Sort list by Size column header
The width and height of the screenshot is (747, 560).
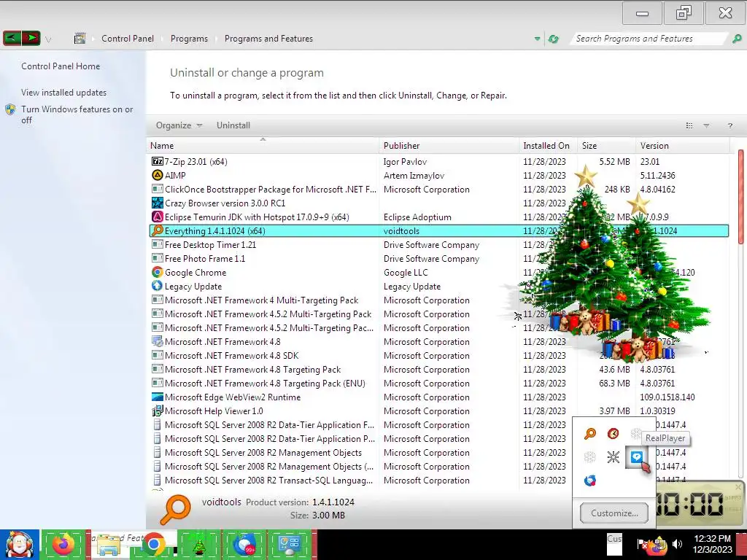pos(606,146)
